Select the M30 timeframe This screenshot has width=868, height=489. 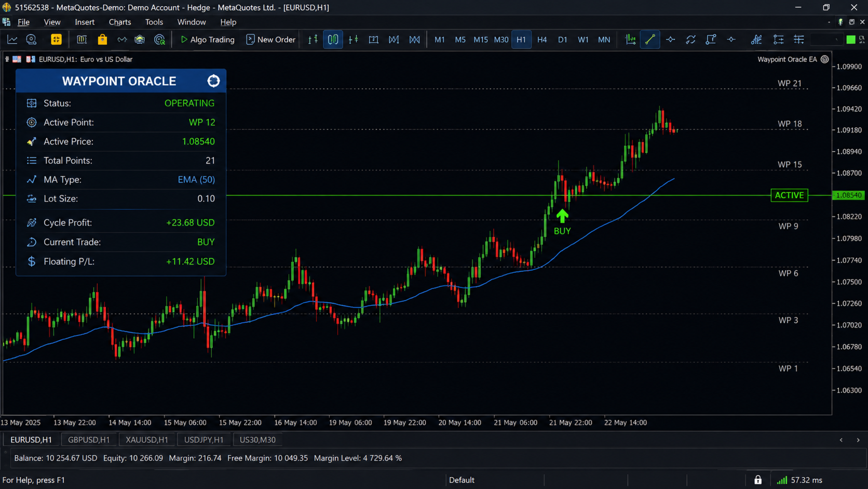501,39
